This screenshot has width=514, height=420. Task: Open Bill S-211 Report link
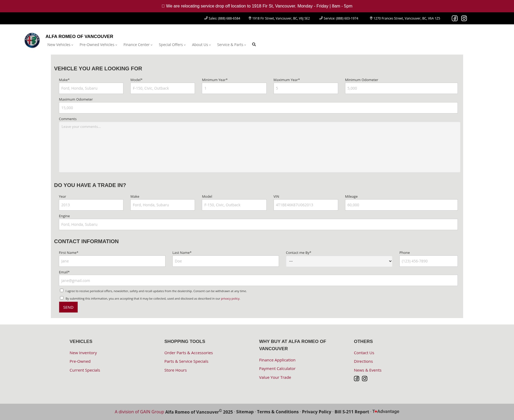point(352,412)
